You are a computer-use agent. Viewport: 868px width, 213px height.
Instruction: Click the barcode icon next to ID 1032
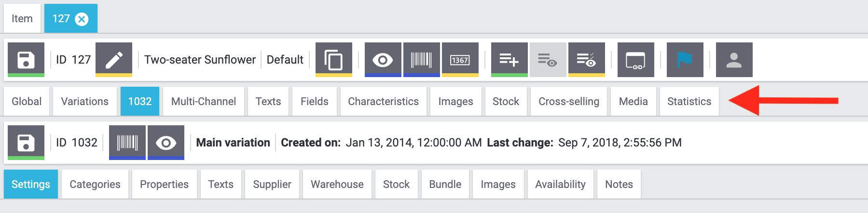tap(127, 143)
